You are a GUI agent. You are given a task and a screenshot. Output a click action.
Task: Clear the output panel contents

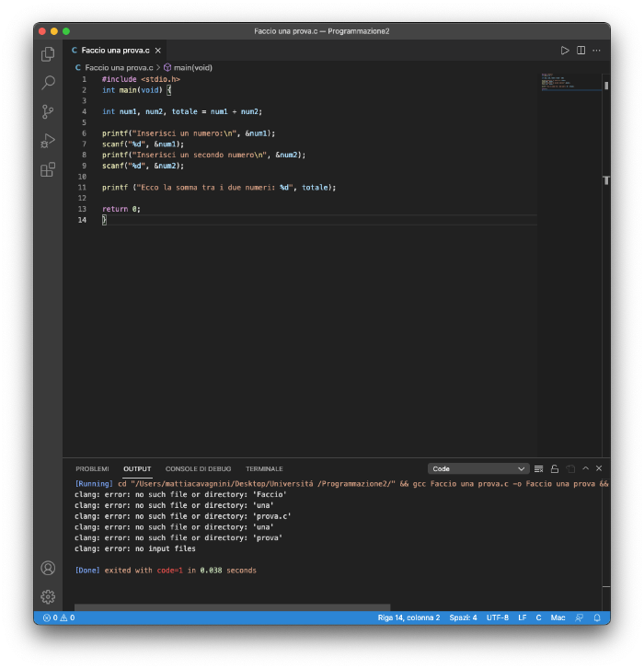click(x=538, y=468)
